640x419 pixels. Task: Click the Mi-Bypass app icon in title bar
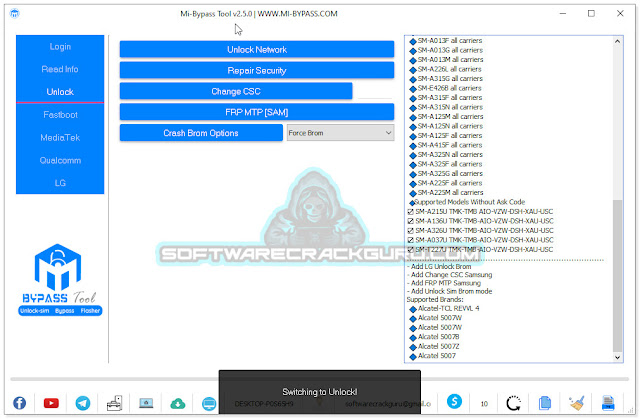pos(15,13)
